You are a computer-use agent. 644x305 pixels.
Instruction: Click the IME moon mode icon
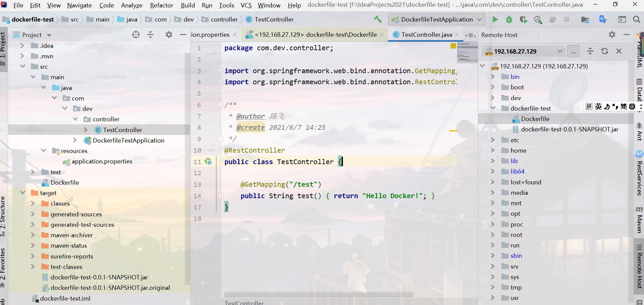tap(607, 106)
